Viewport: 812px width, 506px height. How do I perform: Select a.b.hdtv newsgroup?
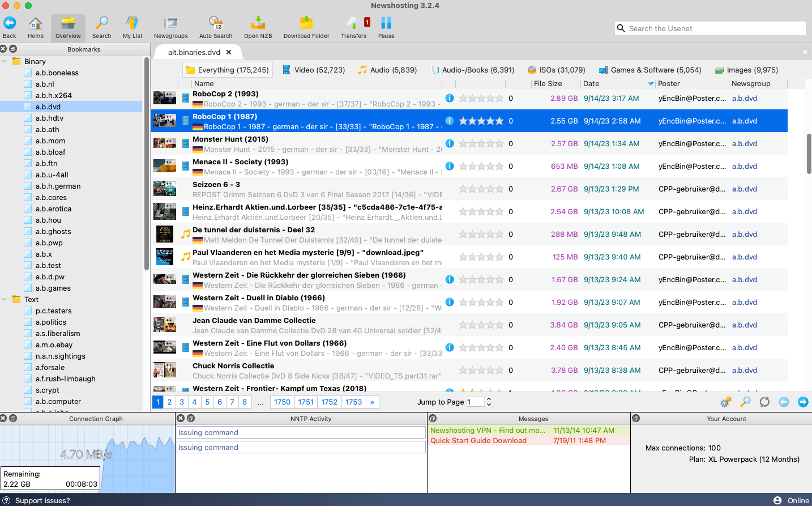point(49,118)
